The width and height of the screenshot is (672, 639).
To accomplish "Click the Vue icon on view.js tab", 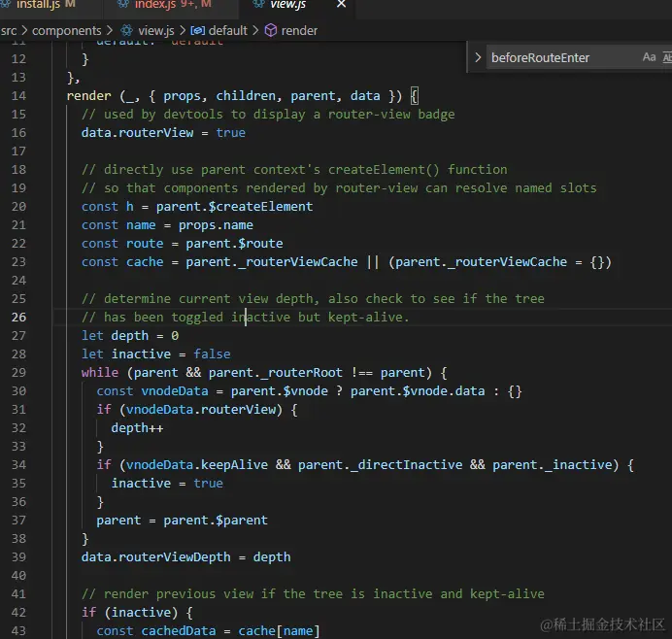I will (258, 4).
